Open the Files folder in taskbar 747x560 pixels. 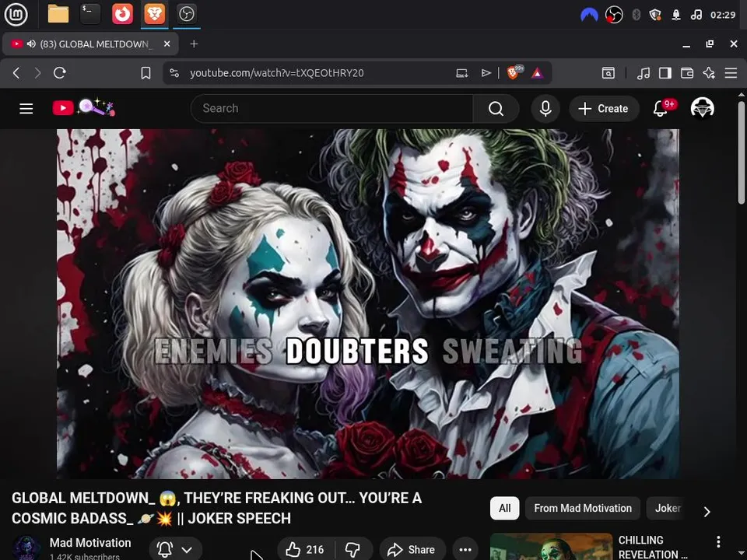[x=58, y=14]
